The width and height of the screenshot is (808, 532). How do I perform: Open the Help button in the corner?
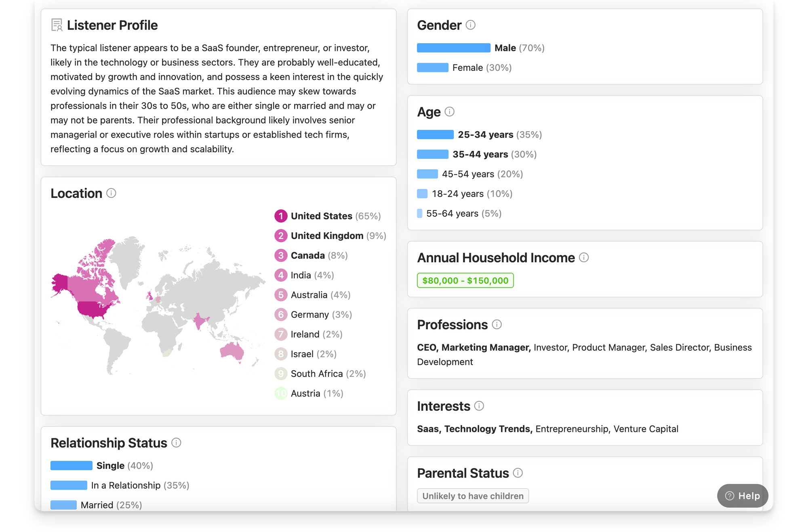pos(743,496)
